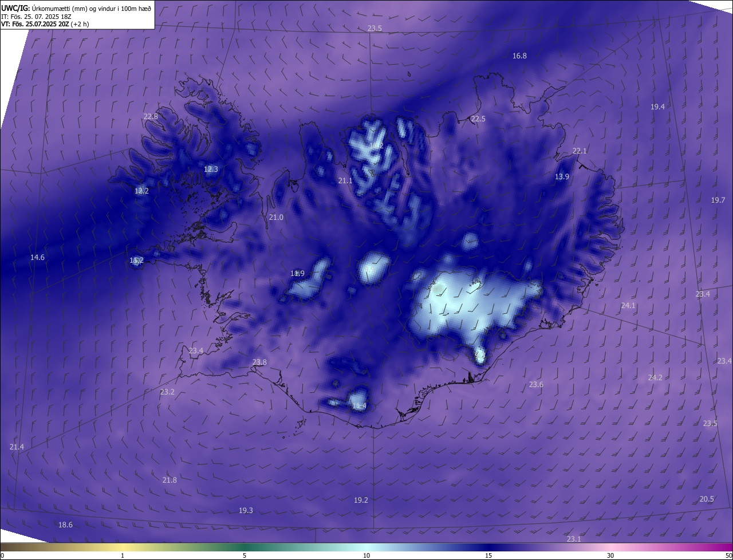Viewport: 733px width, 560px height.
Task: Click the 12.2 value label
Action: [141, 191]
